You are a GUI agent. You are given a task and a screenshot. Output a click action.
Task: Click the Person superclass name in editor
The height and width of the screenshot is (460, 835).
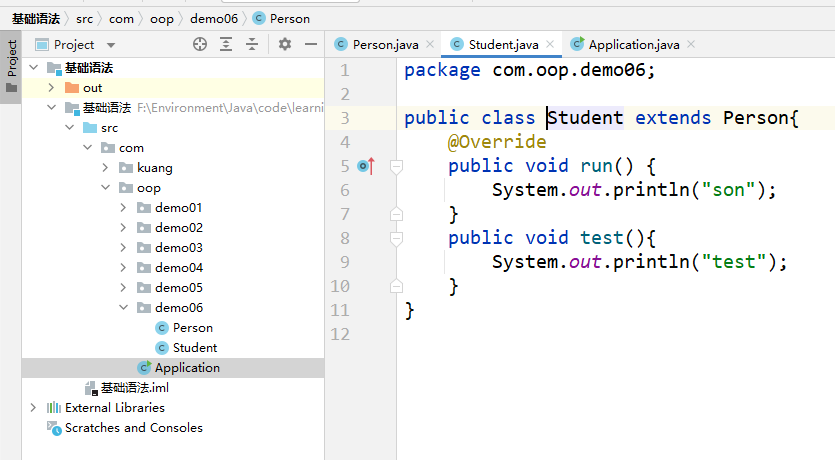coord(756,118)
